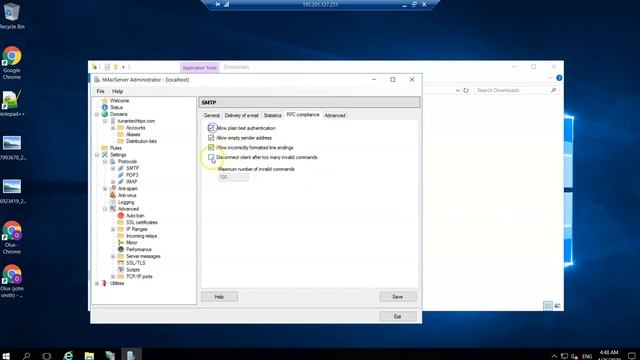The width and height of the screenshot is (640, 360).
Task: Enable Disconnect client after too many invalid commands
Action: click(211, 157)
